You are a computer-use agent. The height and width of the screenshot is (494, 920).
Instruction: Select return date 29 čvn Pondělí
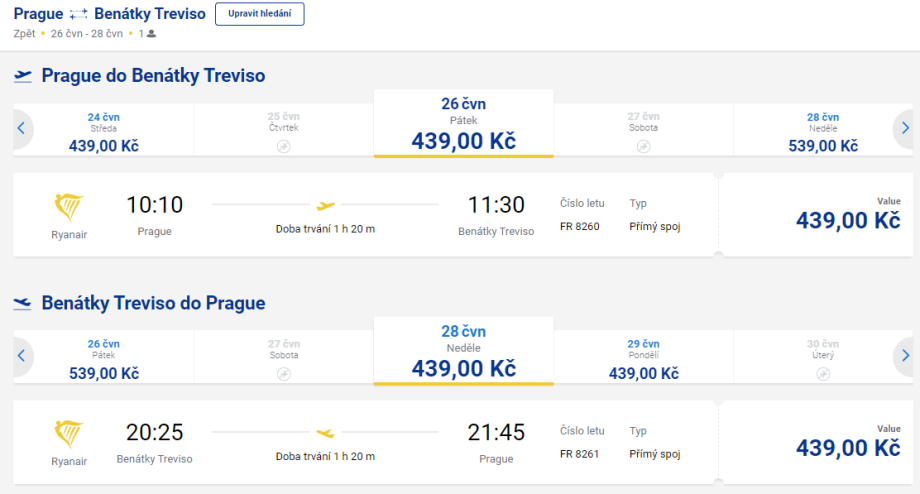[643, 359]
